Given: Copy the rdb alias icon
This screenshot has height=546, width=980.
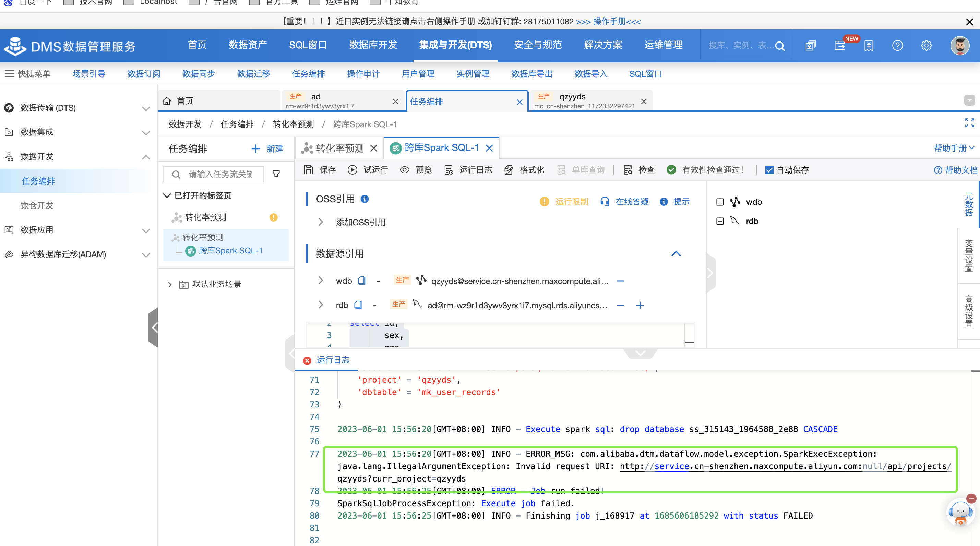Looking at the screenshot, I should tap(358, 305).
